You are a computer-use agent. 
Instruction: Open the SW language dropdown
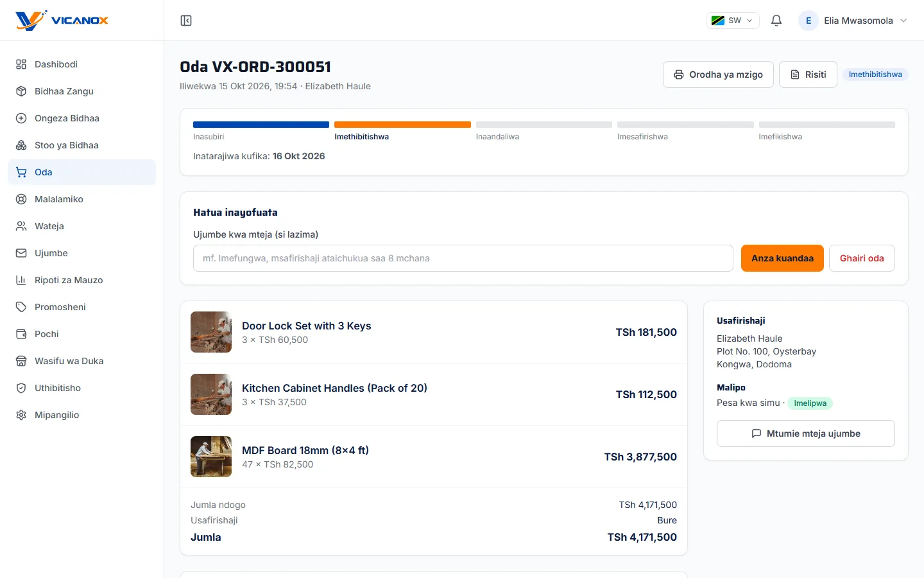coord(732,21)
